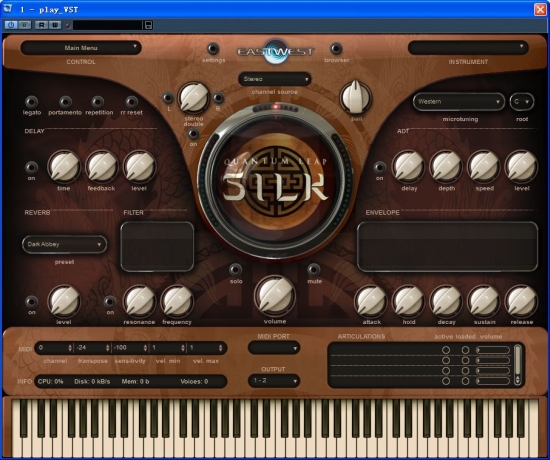Toggle the solo button
Image resolution: width=550 pixels, height=460 pixels.
pos(235,269)
